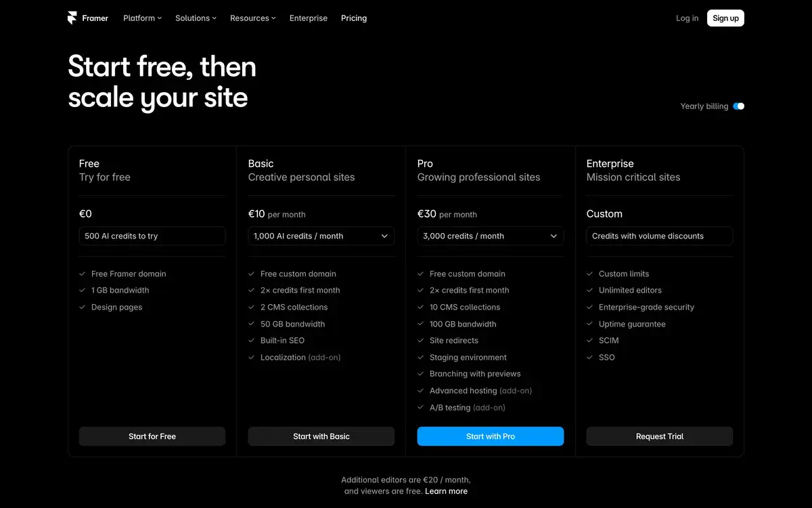Click the checkmark beside A/B testing
This screenshot has width=812, height=508.
(421, 407)
